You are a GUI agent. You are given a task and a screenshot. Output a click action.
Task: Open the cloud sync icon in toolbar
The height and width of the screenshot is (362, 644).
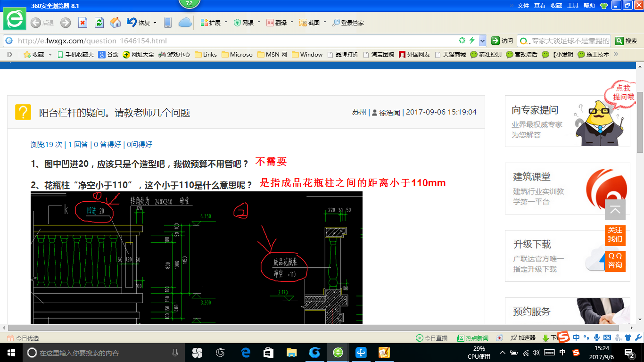(x=185, y=22)
